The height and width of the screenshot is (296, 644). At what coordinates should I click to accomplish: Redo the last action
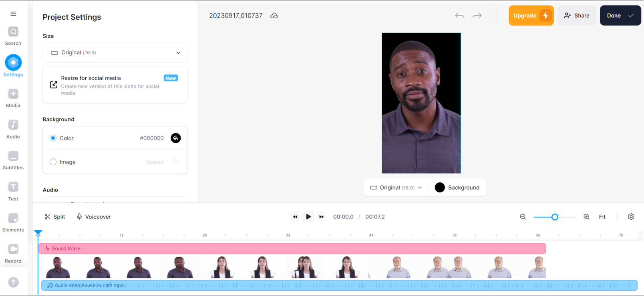[x=477, y=16]
